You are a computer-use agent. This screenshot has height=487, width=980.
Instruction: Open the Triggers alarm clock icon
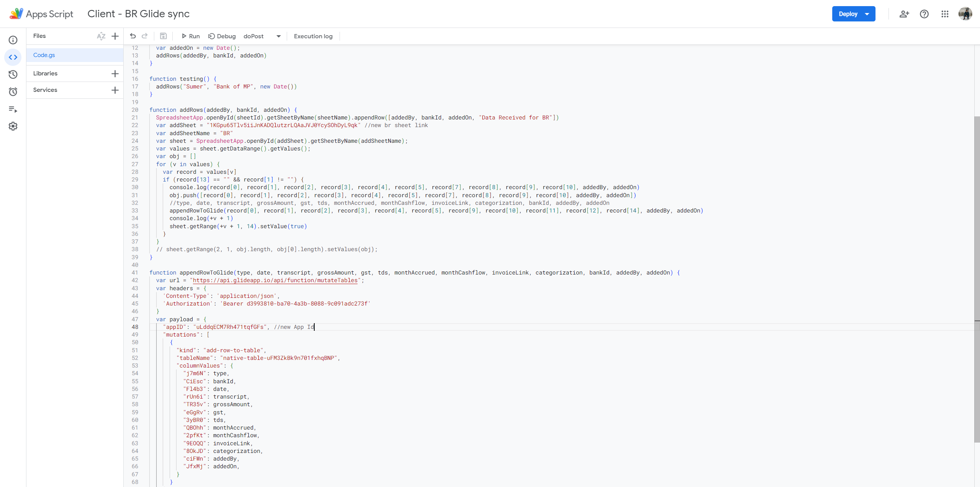coord(13,92)
